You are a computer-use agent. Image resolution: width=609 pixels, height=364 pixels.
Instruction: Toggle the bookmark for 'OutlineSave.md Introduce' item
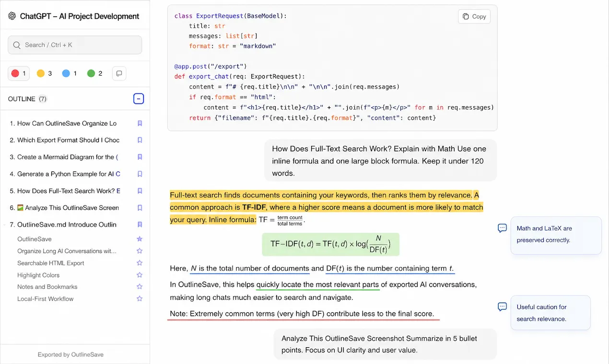coord(140,225)
